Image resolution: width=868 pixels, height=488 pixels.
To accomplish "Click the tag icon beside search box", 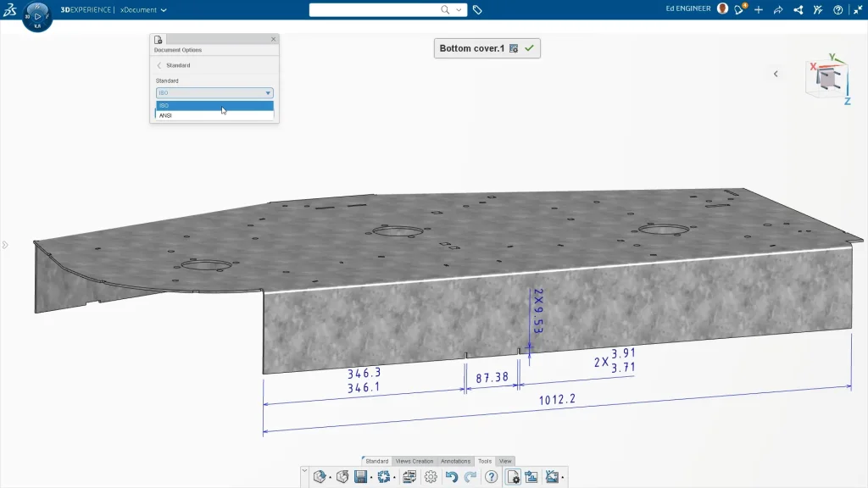I will pos(477,10).
